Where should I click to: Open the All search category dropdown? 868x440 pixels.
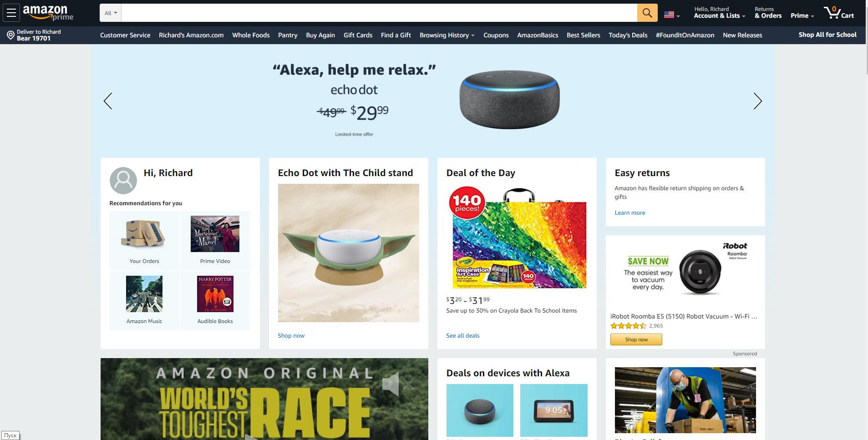pos(111,13)
